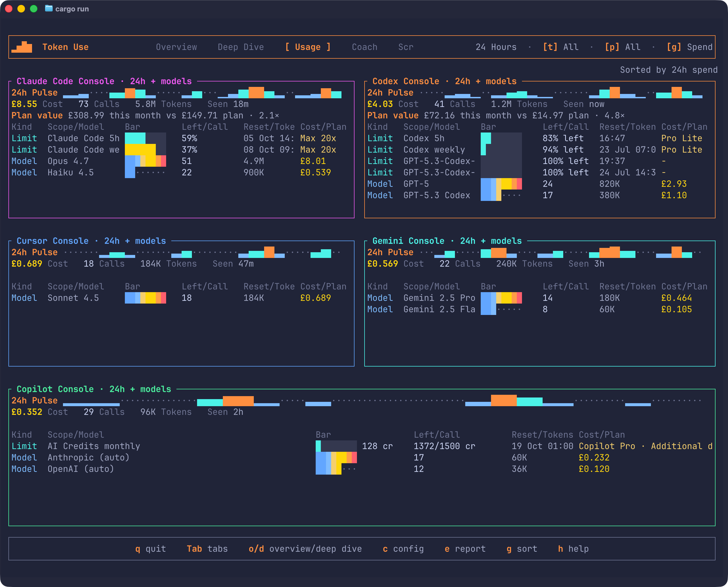Click the 'Sorted by 24h spend' label
Image resolution: width=728 pixels, height=587 pixels.
[x=669, y=70]
